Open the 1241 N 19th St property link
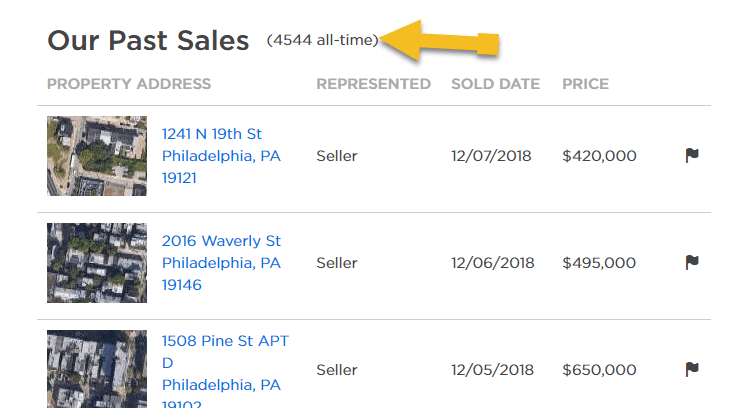Image resolution: width=739 pixels, height=408 pixels. 221,156
